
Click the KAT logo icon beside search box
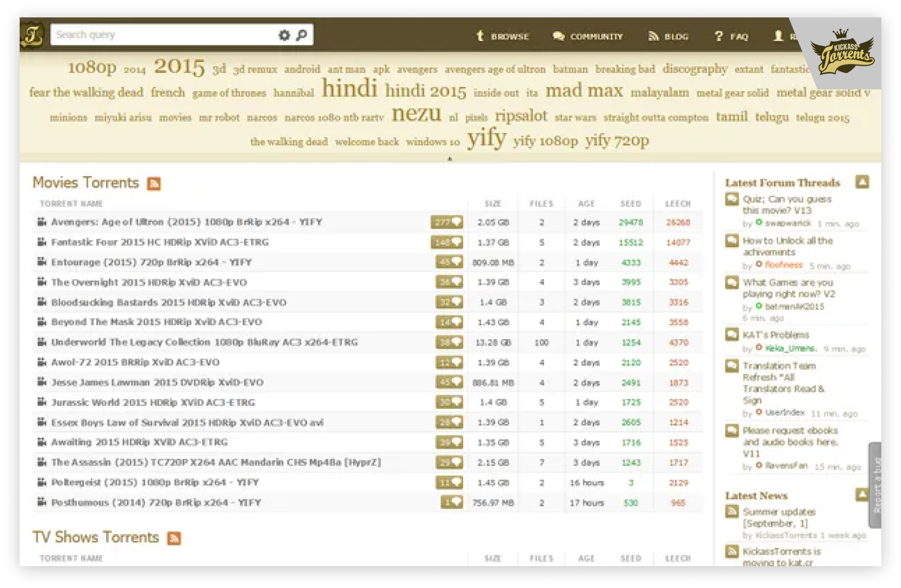tap(32, 35)
